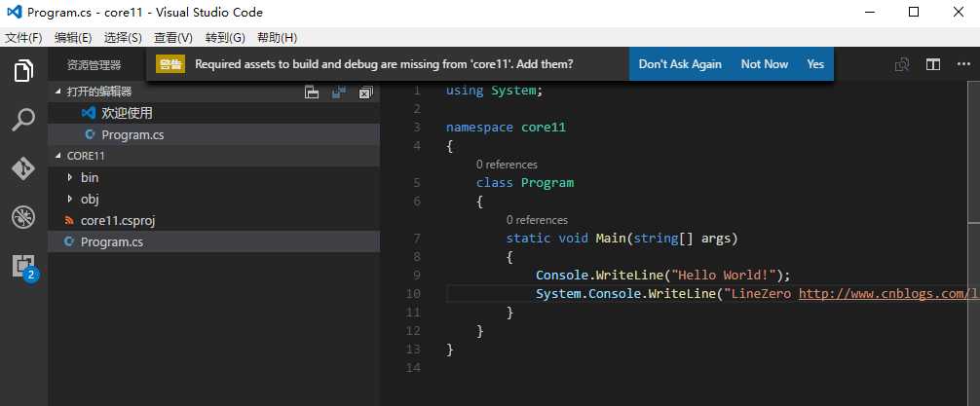Click the yellow 警告 warning label
This screenshot has width=980, height=406.
[x=170, y=64]
